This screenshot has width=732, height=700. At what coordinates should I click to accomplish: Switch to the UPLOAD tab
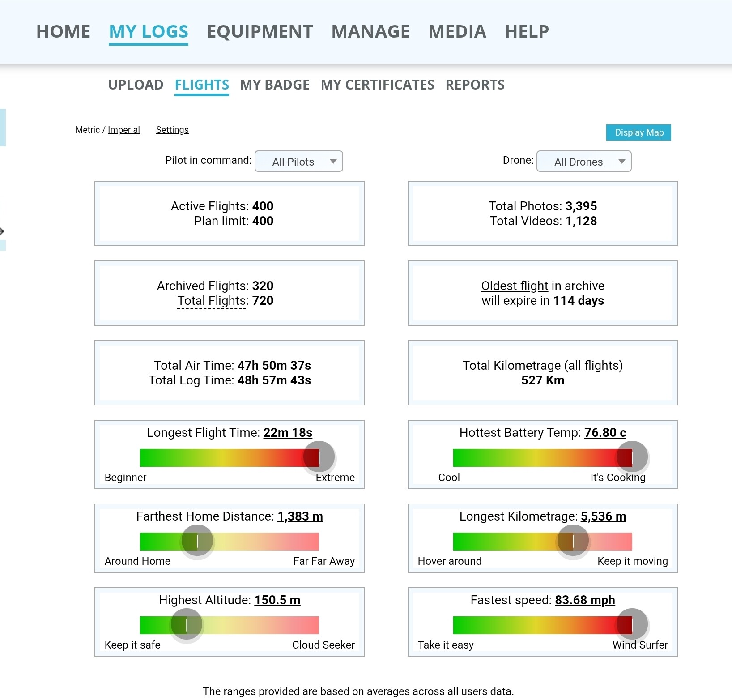point(136,85)
